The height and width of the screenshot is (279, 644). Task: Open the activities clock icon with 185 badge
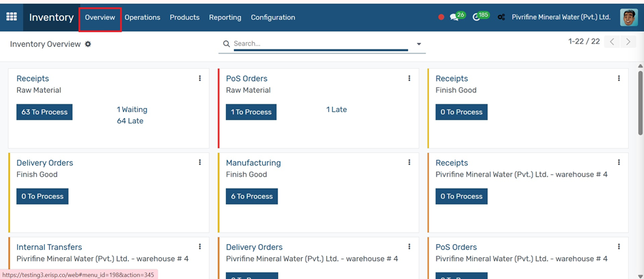click(481, 16)
